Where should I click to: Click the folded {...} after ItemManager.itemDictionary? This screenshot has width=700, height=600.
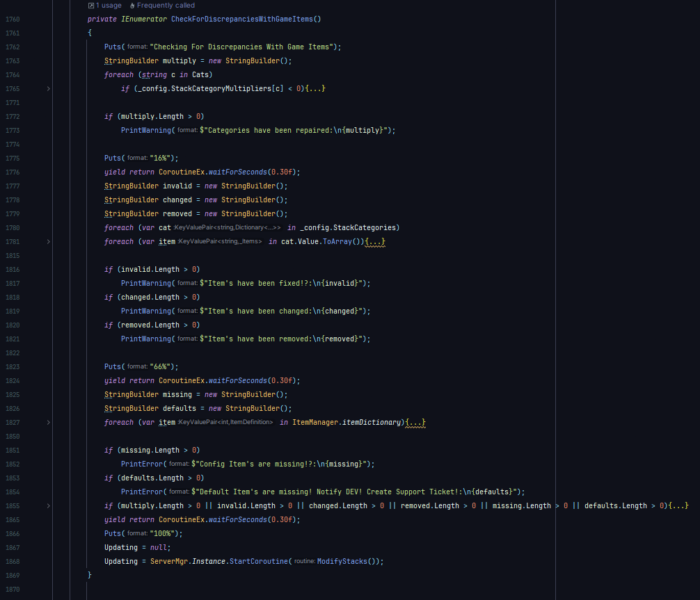415,423
